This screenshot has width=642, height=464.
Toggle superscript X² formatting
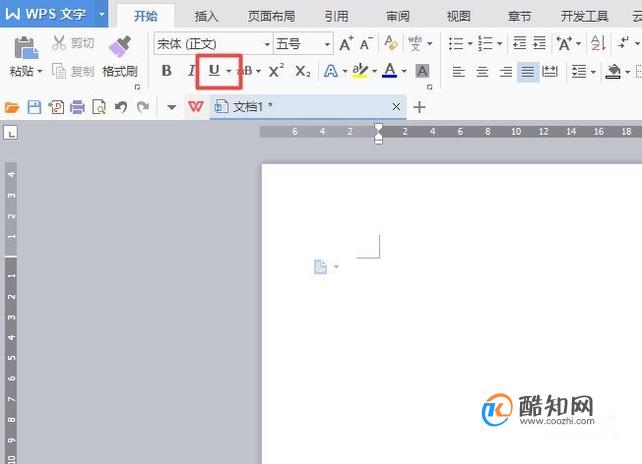[276, 71]
